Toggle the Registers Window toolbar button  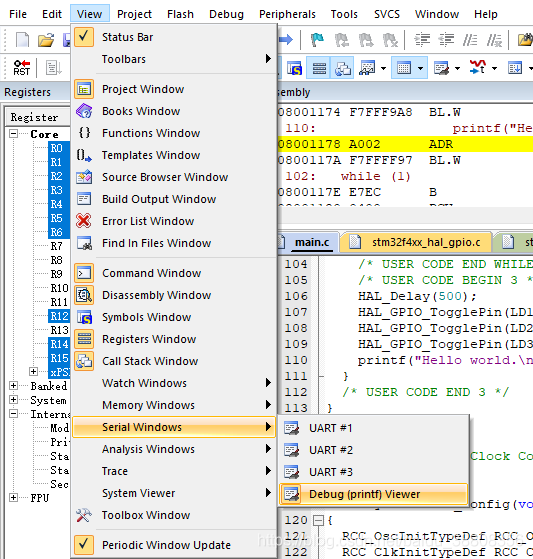pyautogui.click(x=319, y=68)
